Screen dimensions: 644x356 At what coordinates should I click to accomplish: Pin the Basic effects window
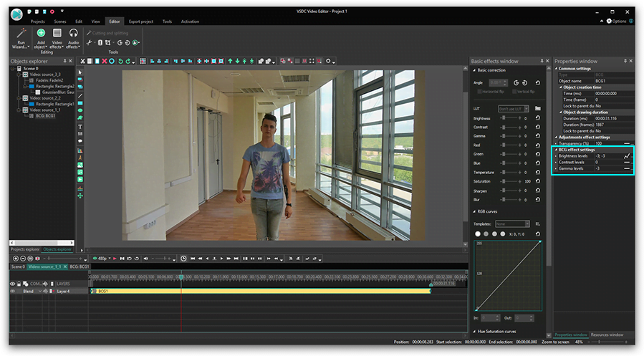pyautogui.click(x=542, y=61)
